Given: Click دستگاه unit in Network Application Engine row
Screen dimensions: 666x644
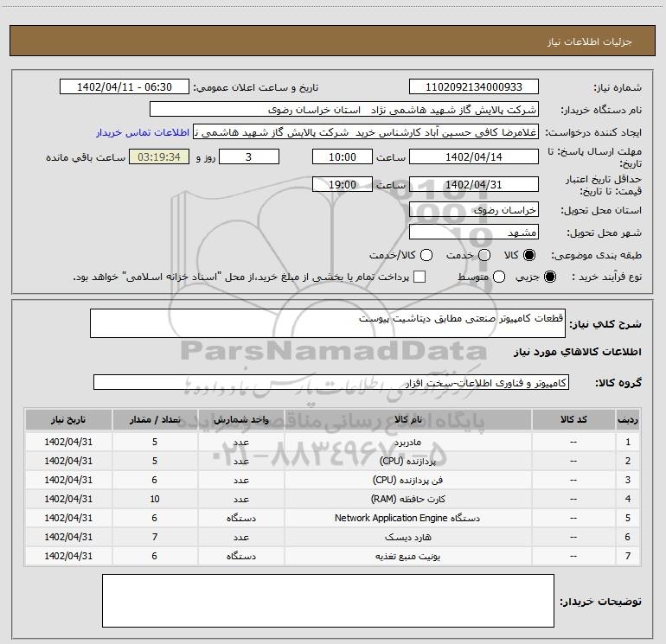Looking at the screenshot, I should (x=240, y=518).
